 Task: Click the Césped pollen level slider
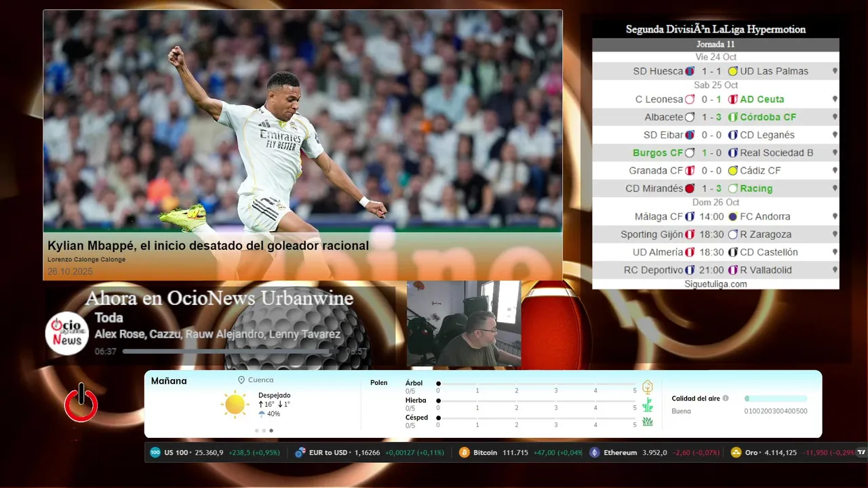(x=537, y=418)
